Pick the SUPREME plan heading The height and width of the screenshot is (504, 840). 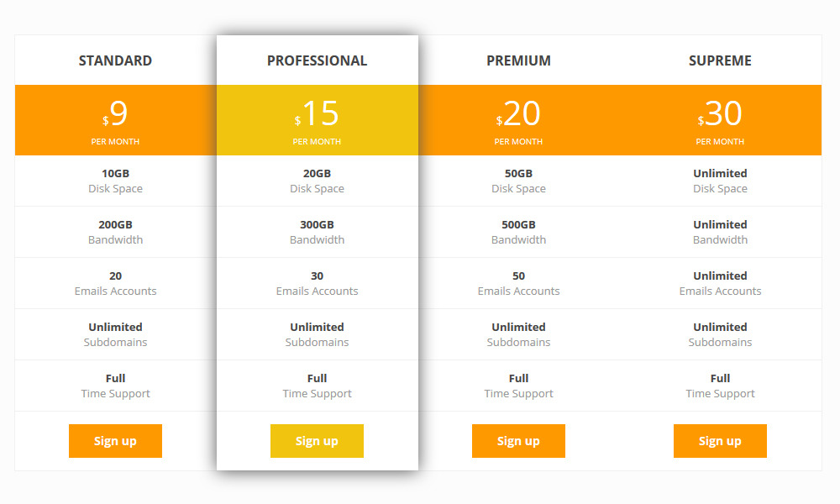(720, 60)
